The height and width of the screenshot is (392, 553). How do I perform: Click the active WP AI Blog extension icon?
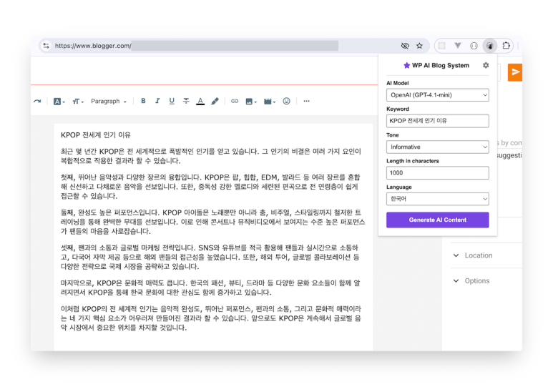coord(490,46)
